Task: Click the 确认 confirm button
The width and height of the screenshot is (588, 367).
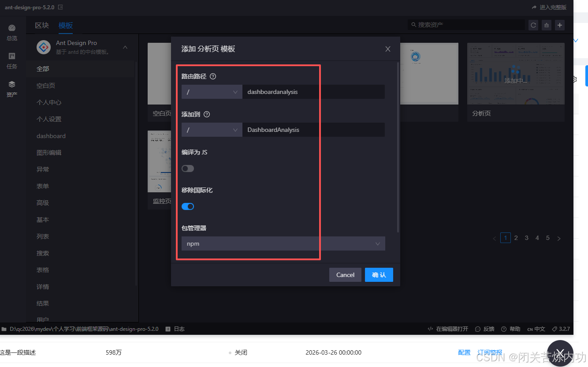Action: click(379, 275)
